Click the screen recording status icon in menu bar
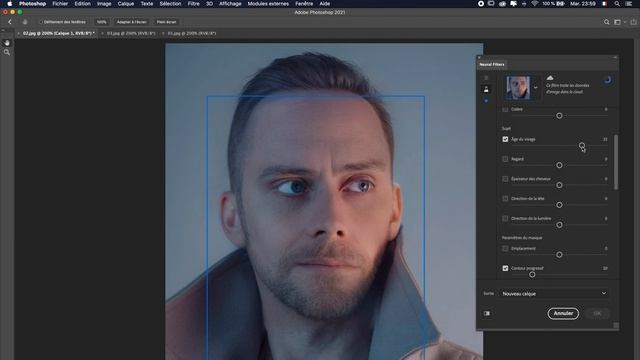 481,4
